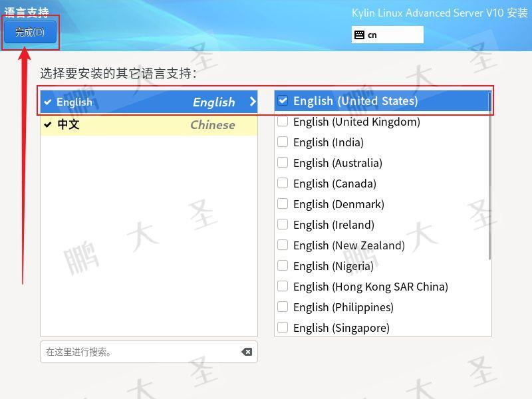The height and width of the screenshot is (399, 532).
Task: Tick English (Ireland) checkbox
Action: coord(283,224)
